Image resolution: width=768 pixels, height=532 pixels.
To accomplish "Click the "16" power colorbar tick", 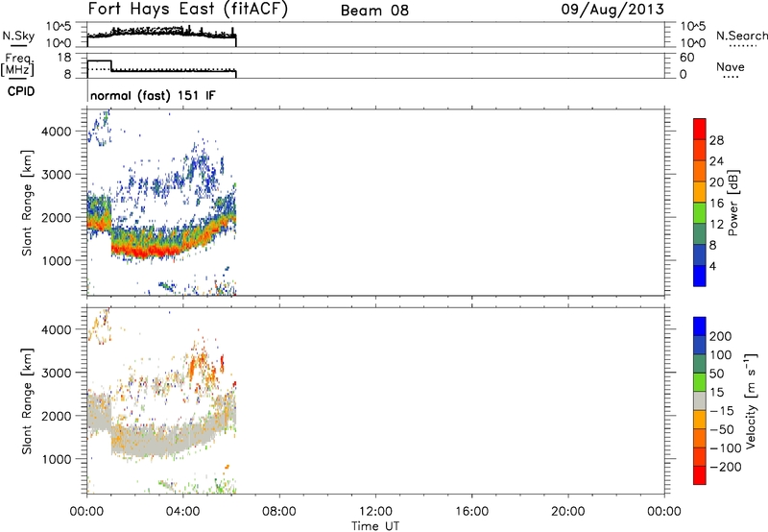I will pyautogui.click(x=716, y=204).
